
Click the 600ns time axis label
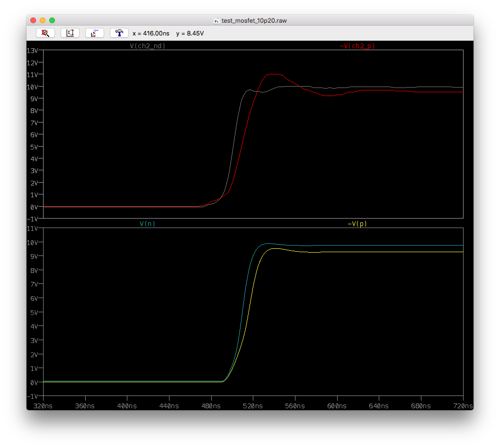tap(337, 406)
